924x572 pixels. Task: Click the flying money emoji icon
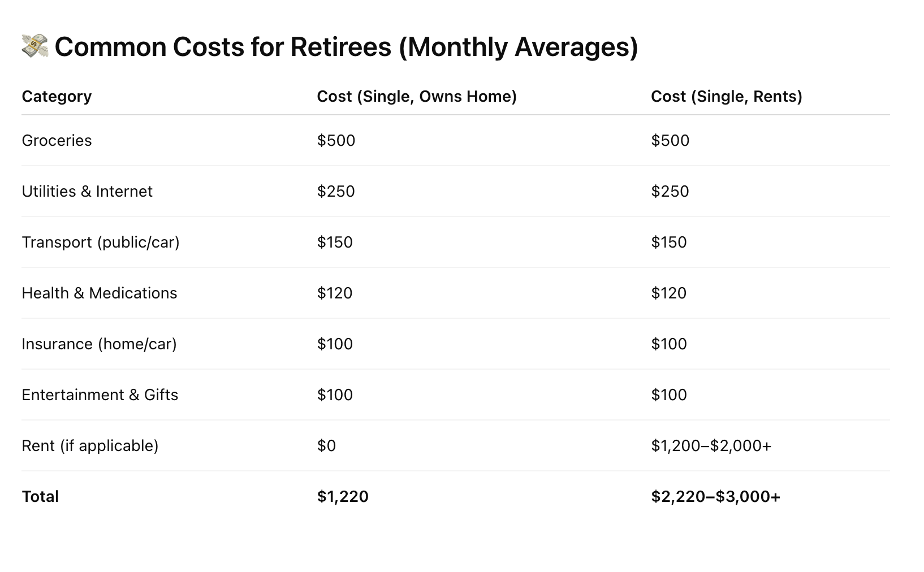(34, 46)
